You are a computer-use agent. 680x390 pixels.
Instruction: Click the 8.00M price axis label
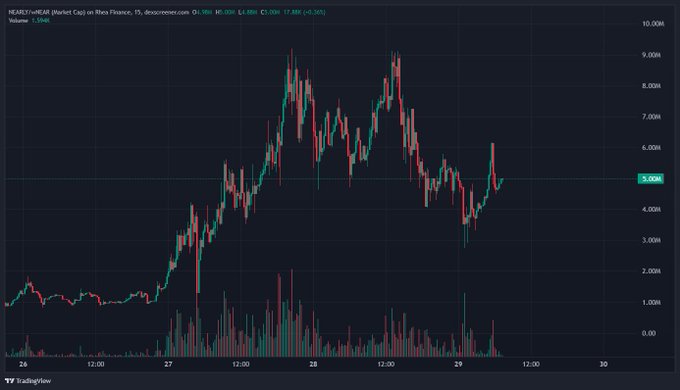pos(651,86)
